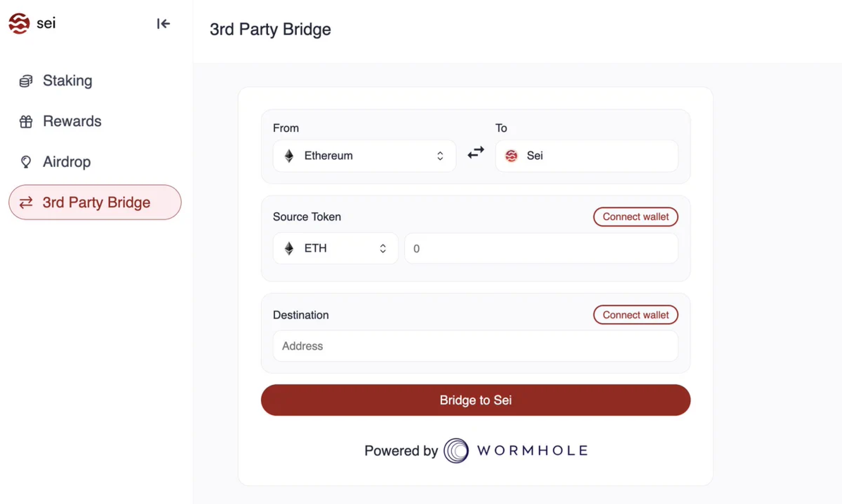Click the destination Address input field
This screenshot has height=504, width=842.
[475, 346]
